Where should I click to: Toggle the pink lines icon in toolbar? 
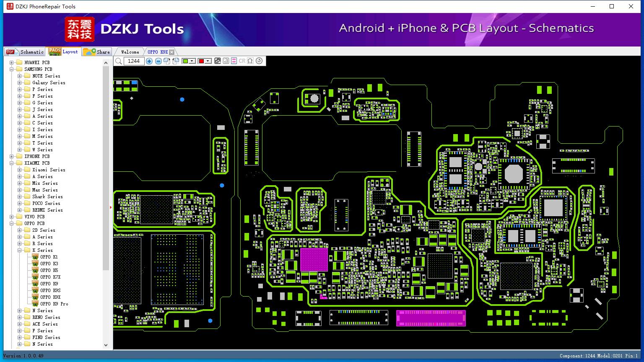(234, 61)
